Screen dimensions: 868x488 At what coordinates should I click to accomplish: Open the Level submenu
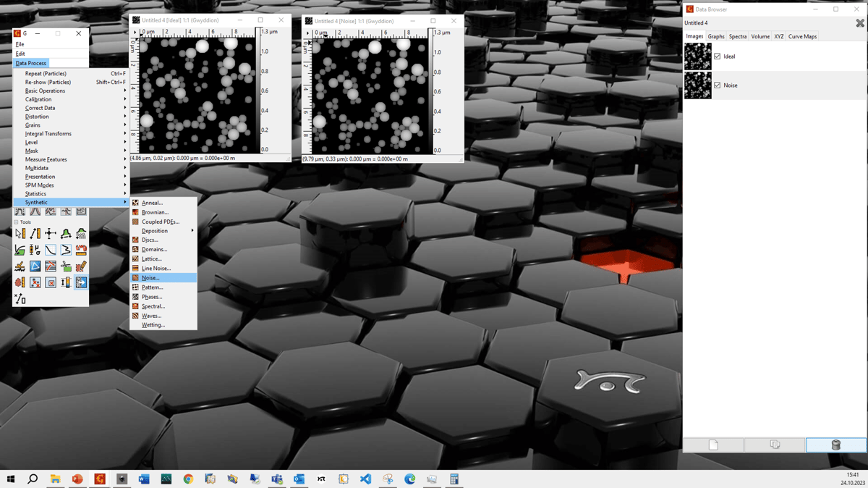[71, 143]
